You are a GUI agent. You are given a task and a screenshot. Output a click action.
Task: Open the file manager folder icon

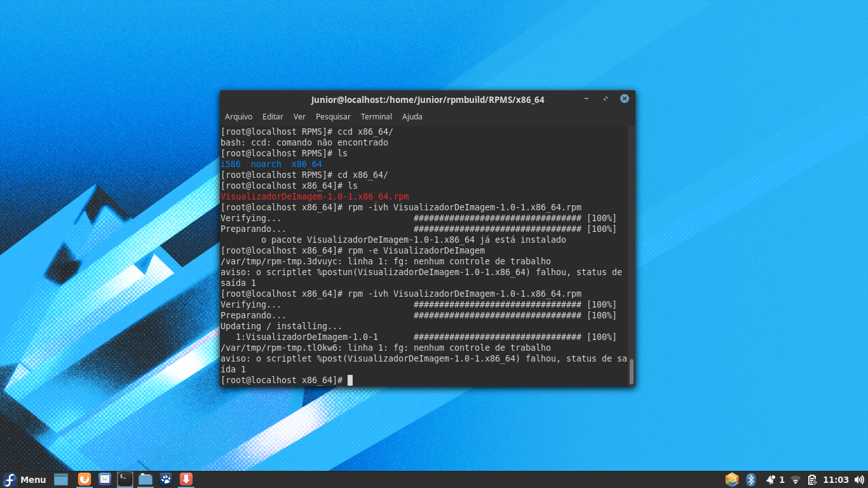146,479
